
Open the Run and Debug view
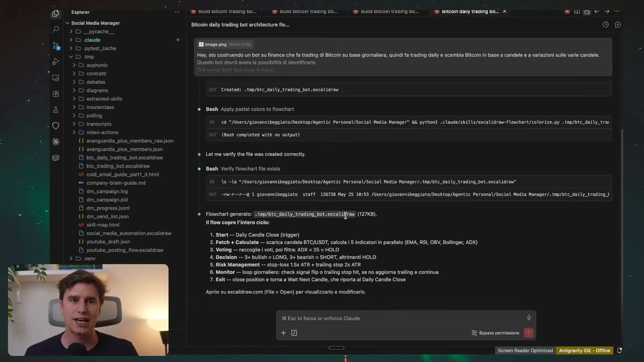[x=56, y=62]
